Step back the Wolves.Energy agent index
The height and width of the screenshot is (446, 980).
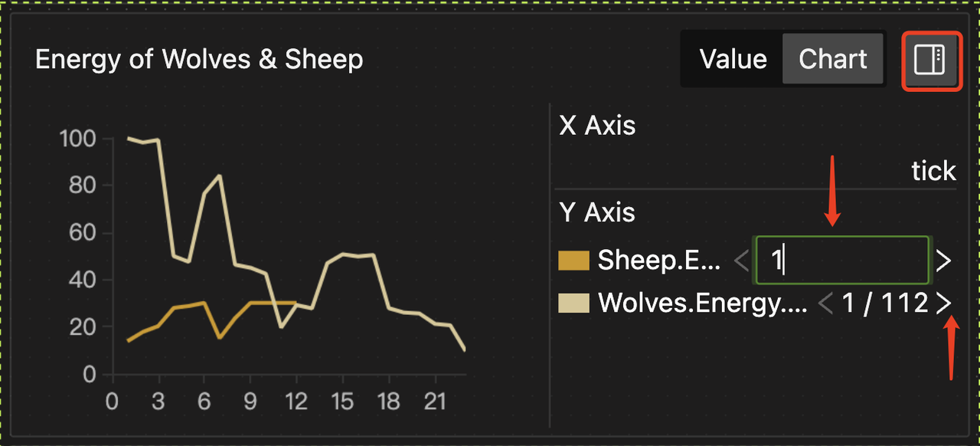pos(825,304)
